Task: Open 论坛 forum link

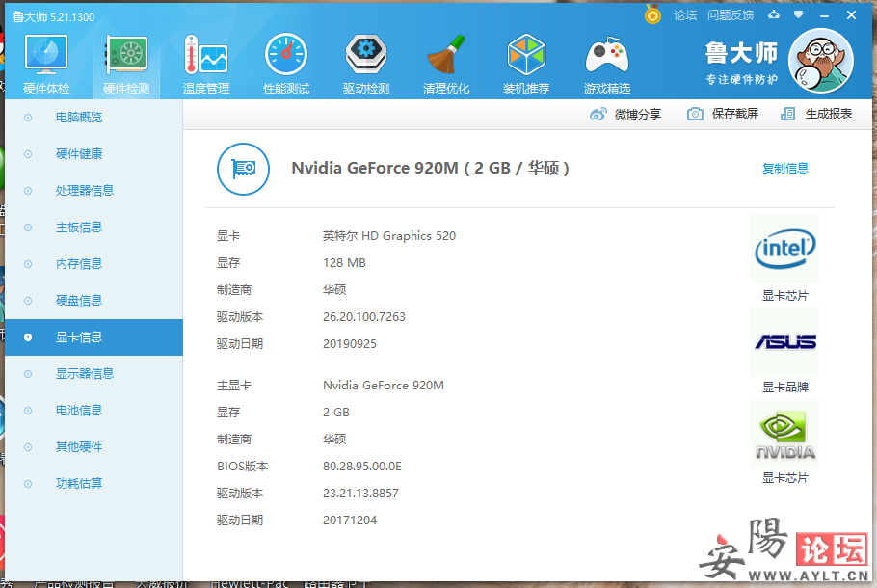Action: (x=685, y=15)
